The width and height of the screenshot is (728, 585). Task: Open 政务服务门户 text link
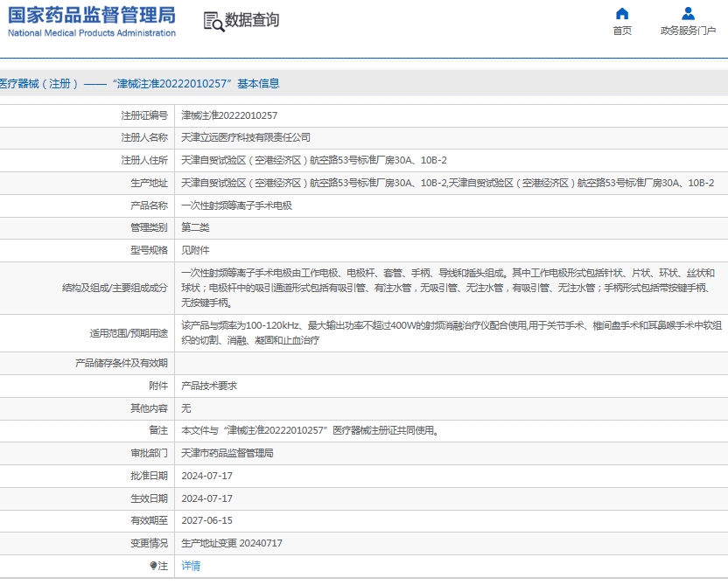pos(688,31)
